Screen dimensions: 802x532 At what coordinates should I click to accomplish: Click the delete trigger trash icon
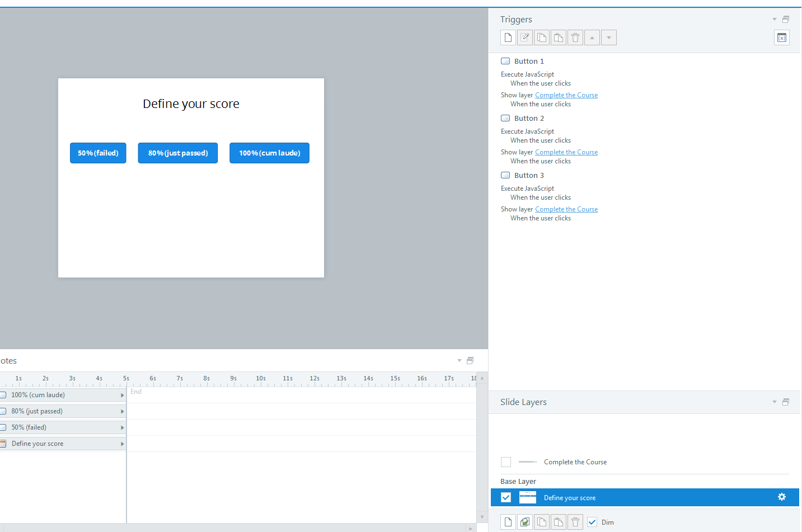point(575,37)
